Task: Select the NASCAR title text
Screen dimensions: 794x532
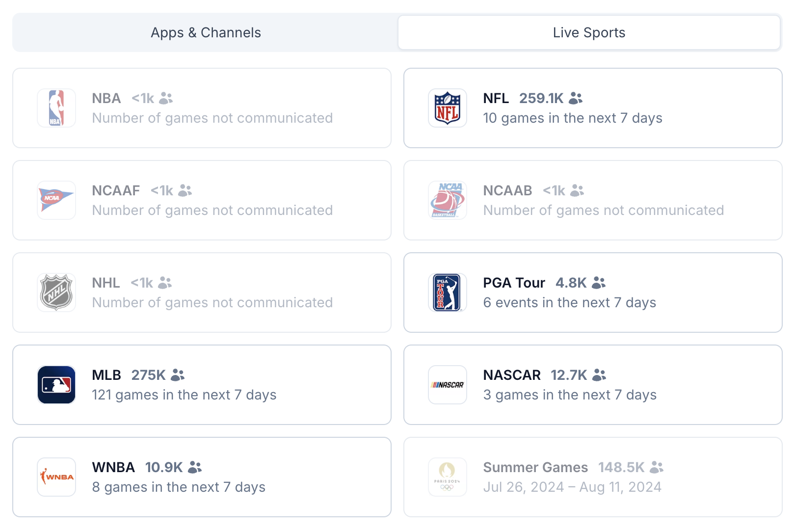Action: (512, 375)
